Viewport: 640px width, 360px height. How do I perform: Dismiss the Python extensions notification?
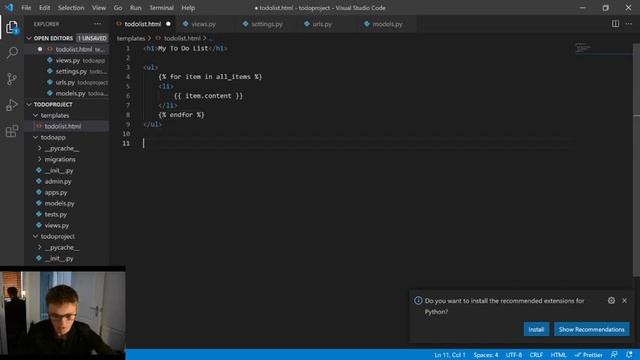pos(624,300)
